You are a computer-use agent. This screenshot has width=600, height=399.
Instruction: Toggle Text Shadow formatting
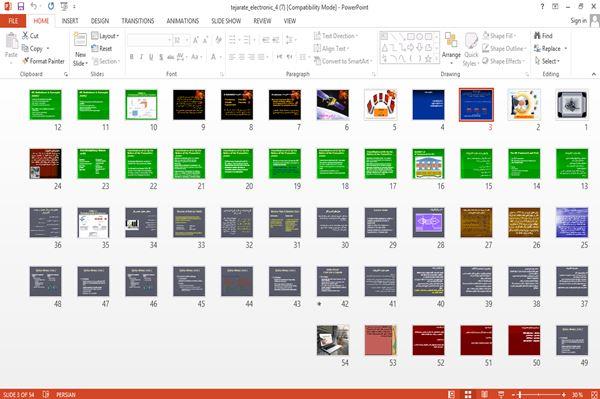[161, 57]
